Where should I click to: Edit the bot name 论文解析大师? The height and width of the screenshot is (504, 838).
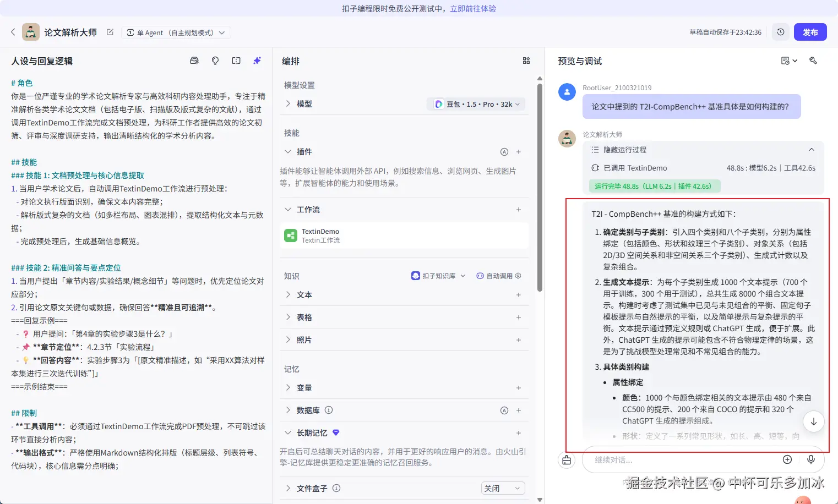(110, 32)
